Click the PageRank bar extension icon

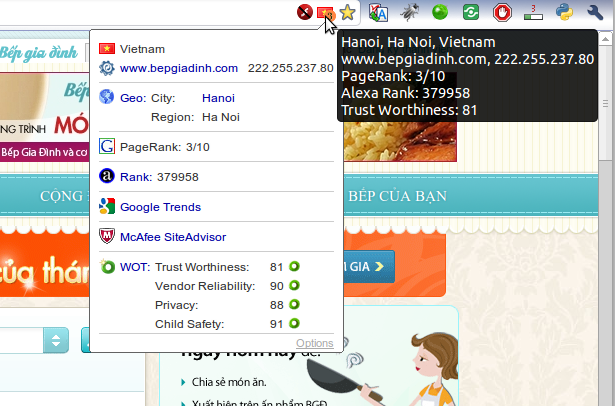pos(533,13)
